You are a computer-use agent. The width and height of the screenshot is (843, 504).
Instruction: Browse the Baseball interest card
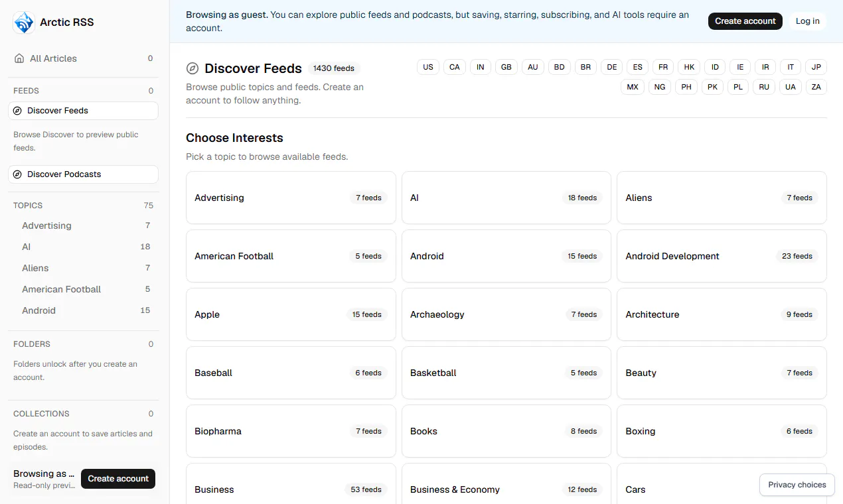point(291,373)
